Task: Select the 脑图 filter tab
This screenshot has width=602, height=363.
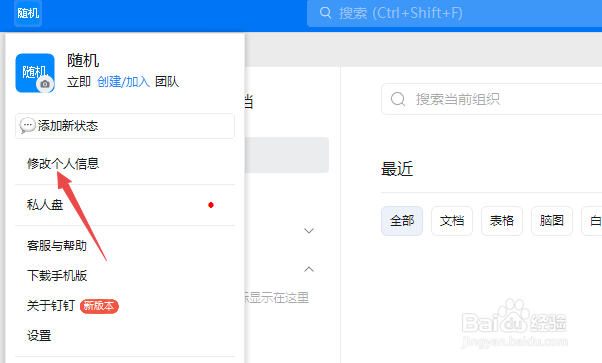Action: tap(552, 221)
